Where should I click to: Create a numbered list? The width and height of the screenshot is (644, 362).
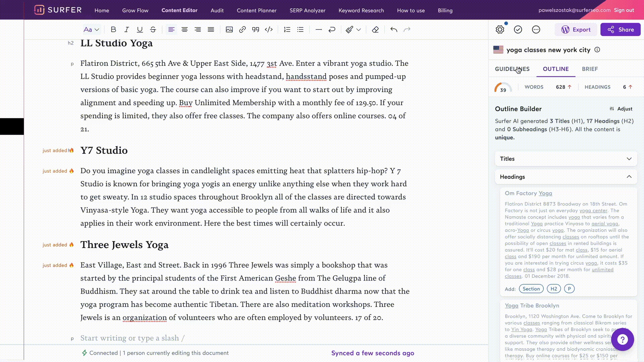[x=287, y=29]
